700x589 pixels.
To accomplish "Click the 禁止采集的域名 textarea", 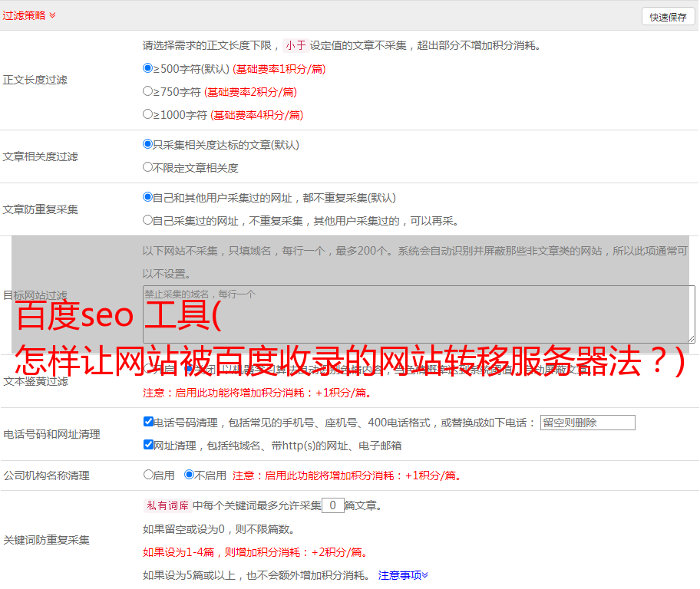I will click(419, 314).
